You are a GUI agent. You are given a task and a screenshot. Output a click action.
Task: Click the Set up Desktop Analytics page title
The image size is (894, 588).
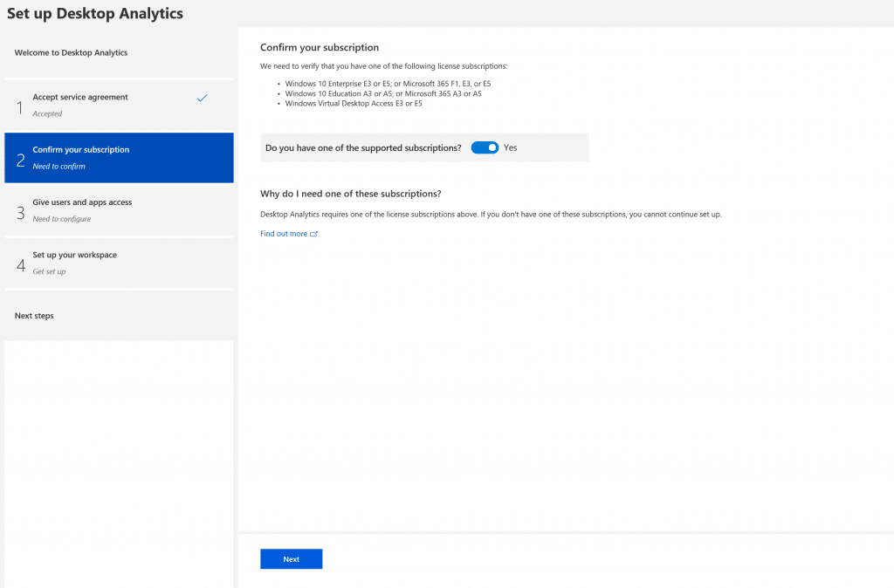pyautogui.click(x=96, y=13)
